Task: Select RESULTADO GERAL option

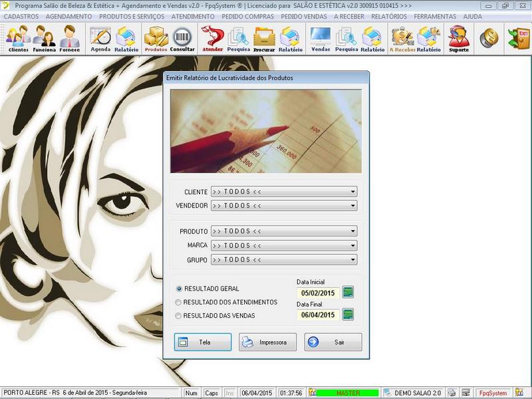Action: (x=207, y=289)
